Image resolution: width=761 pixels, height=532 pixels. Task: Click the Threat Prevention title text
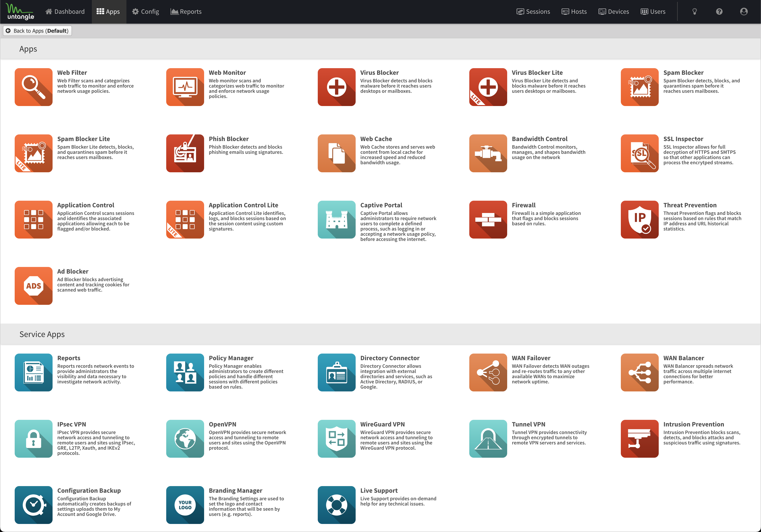pyautogui.click(x=690, y=205)
